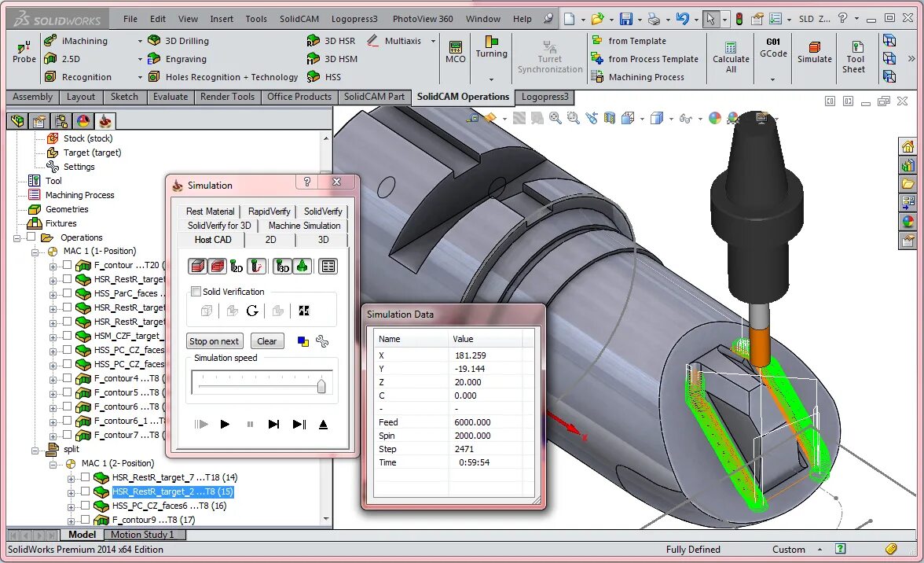Click the Simulation speed slider handle
This screenshot has width=924, height=563.
[x=321, y=386]
